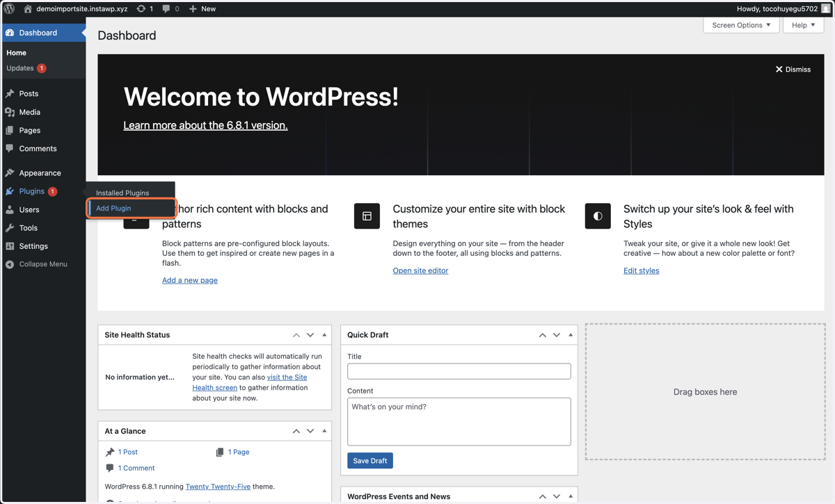
Task: Click the comment icon next to 1 Comment
Action: 110,469
